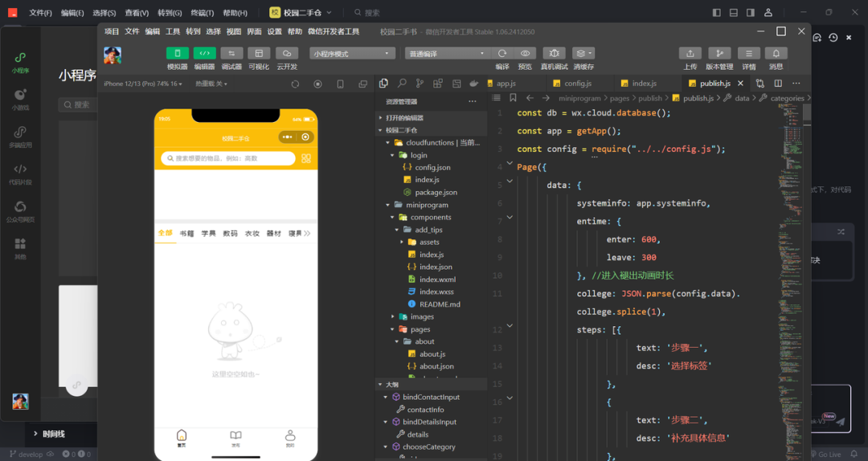Open README.md in the file tree

(x=439, y=304)
